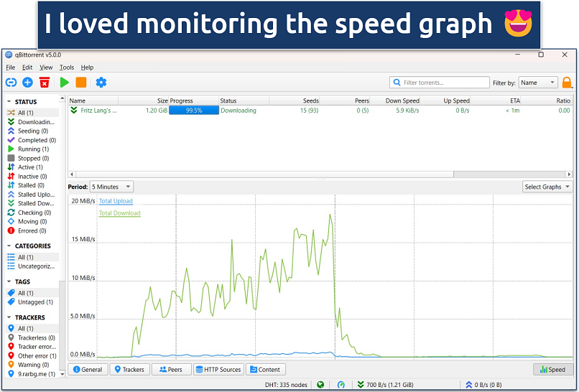This screenshot has width=579, height=392.
Task: Sort by the Size column header
Action: [x=143, y=101]
